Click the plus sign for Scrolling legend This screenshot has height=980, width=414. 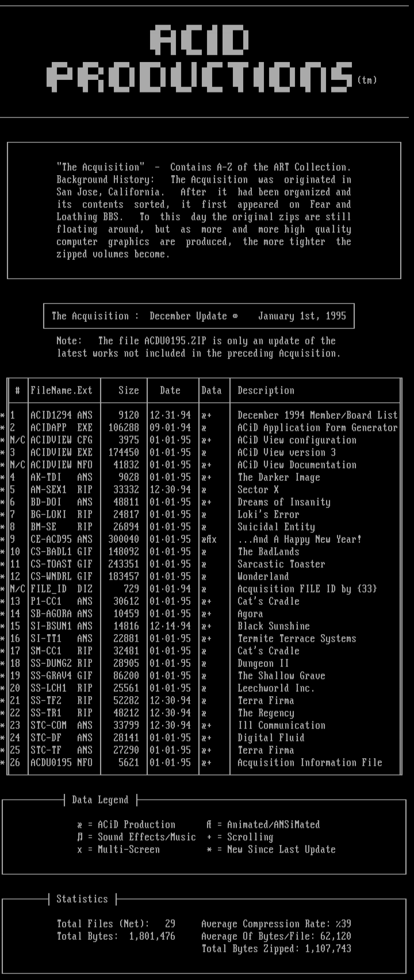[209, 837]
